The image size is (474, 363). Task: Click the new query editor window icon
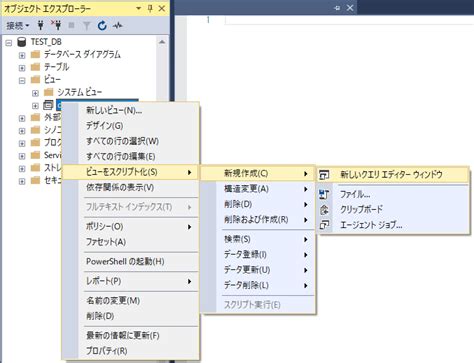[x=324, y=174]
